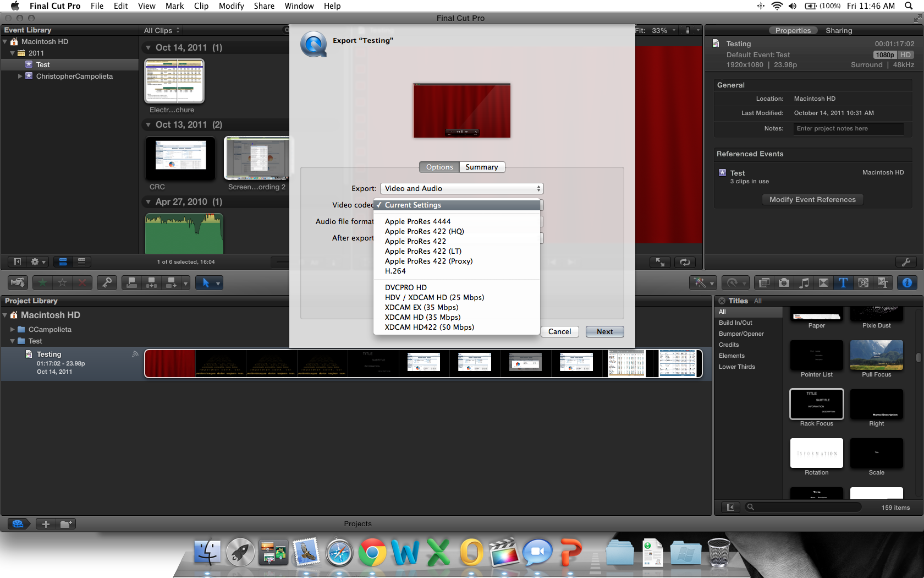Open the viewer Fit 33% zoom dropdown
This screenshot has height=578, width=924.
click(x=656, y=31)
